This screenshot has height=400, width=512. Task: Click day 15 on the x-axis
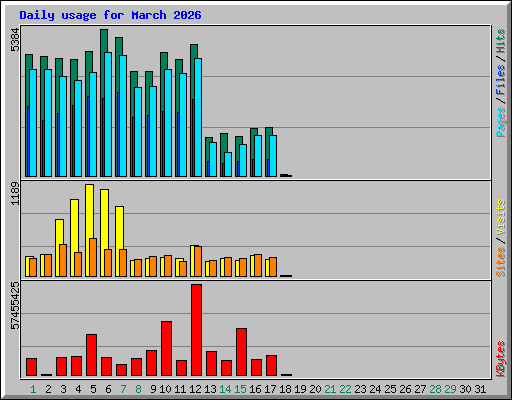point(240,389)
